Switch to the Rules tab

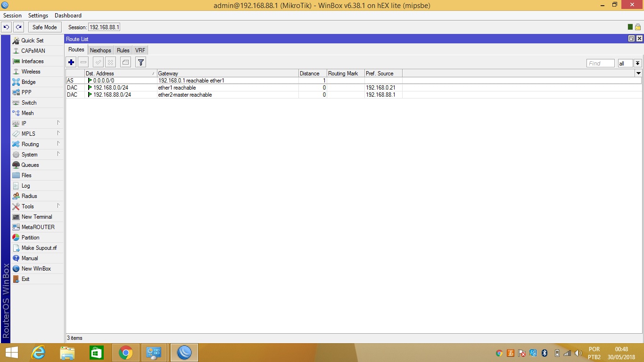[123, 50]
